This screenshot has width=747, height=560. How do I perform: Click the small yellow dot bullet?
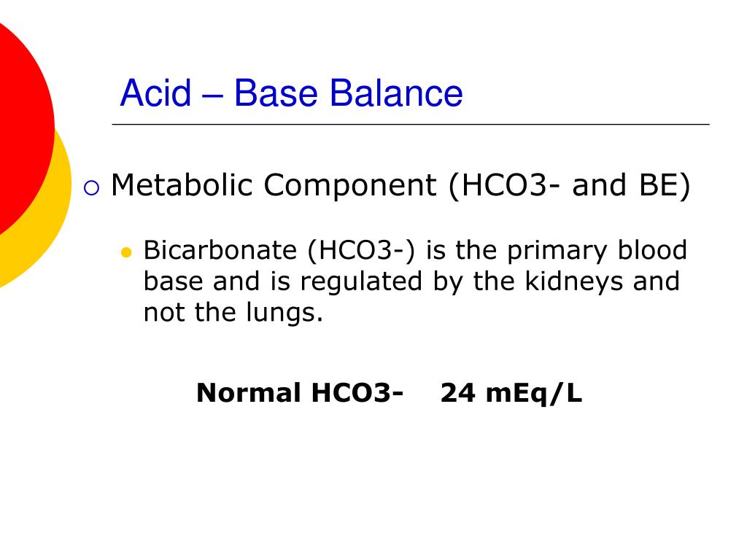[126, 252]
